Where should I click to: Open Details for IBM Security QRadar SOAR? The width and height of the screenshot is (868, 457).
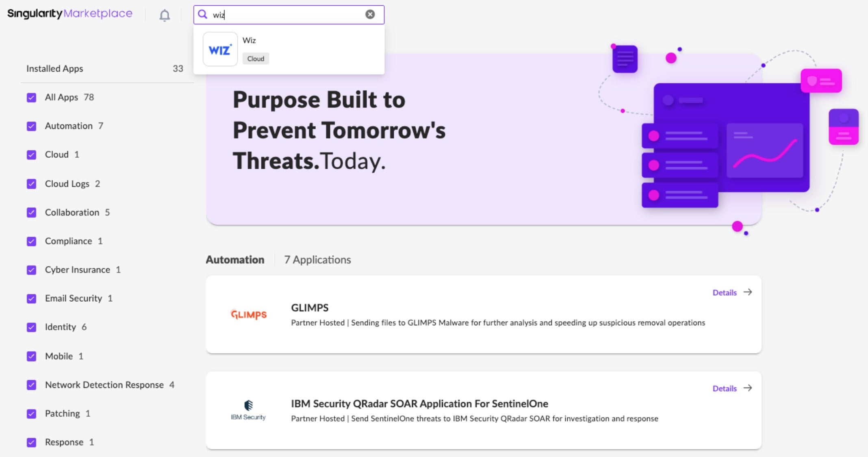pos(724,389)
